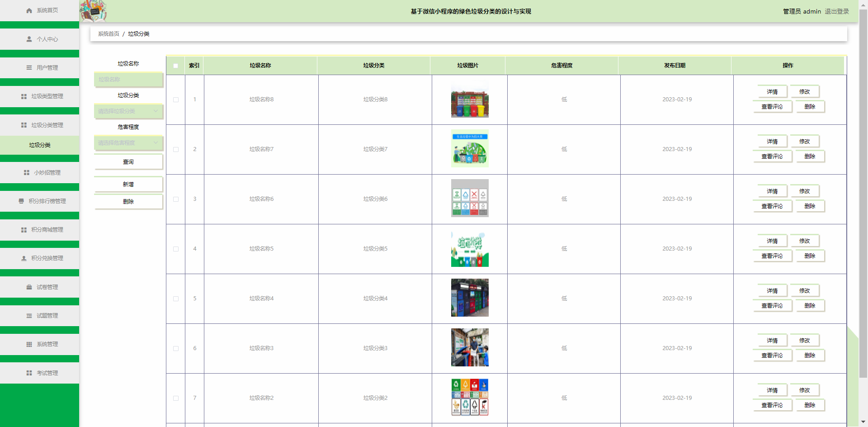
Task: Click the home icon beside 系统首页
Action: tap(29, 10)
